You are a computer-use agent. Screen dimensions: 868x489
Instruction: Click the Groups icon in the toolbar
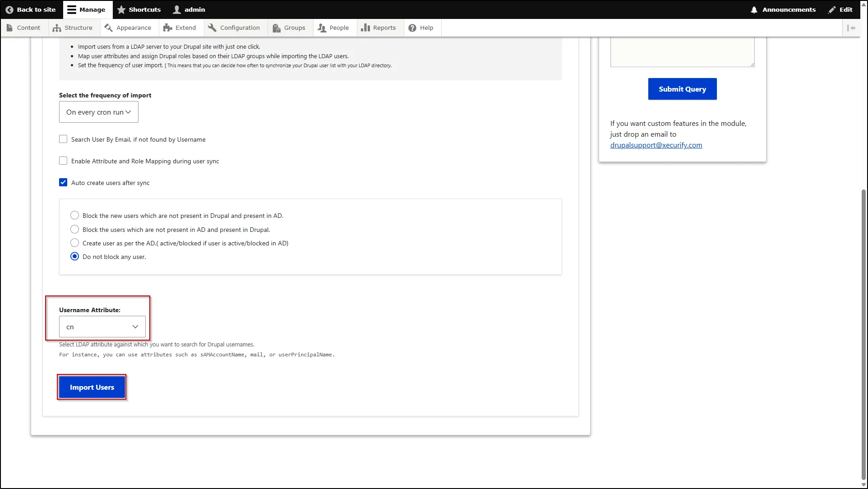[276, 28]
